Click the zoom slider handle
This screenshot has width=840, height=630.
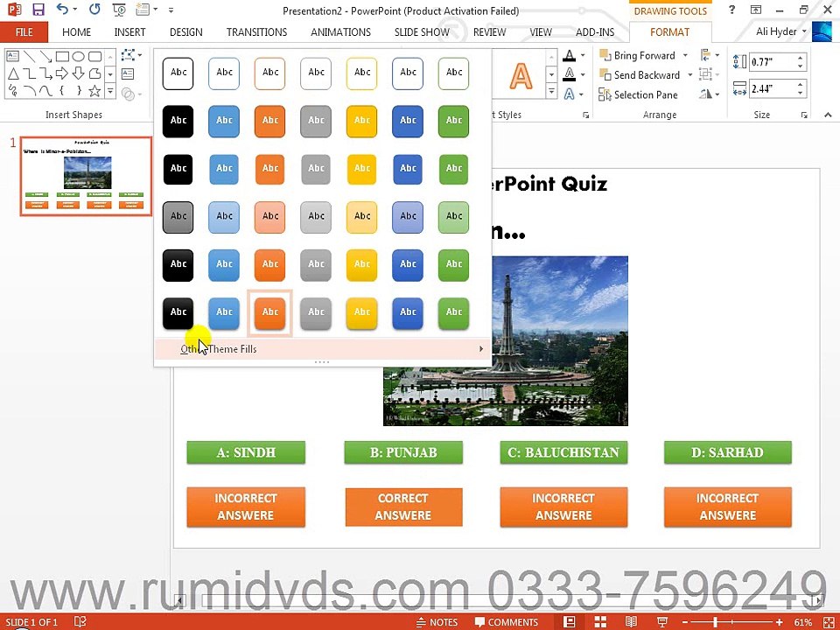pos(715,622)
